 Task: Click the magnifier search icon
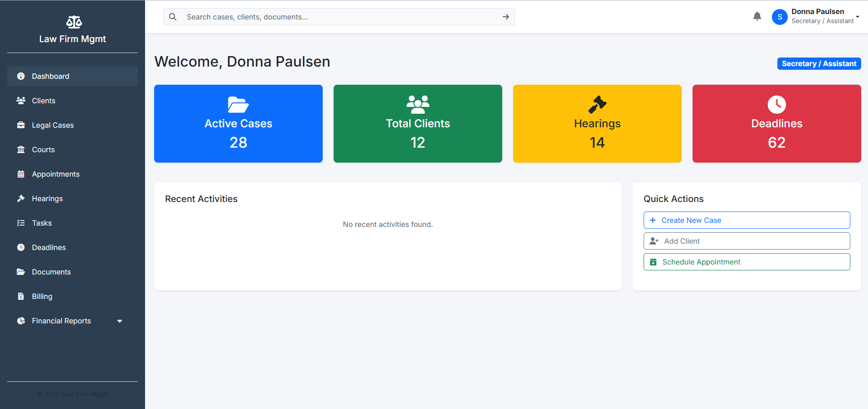[x=173, y=17]
